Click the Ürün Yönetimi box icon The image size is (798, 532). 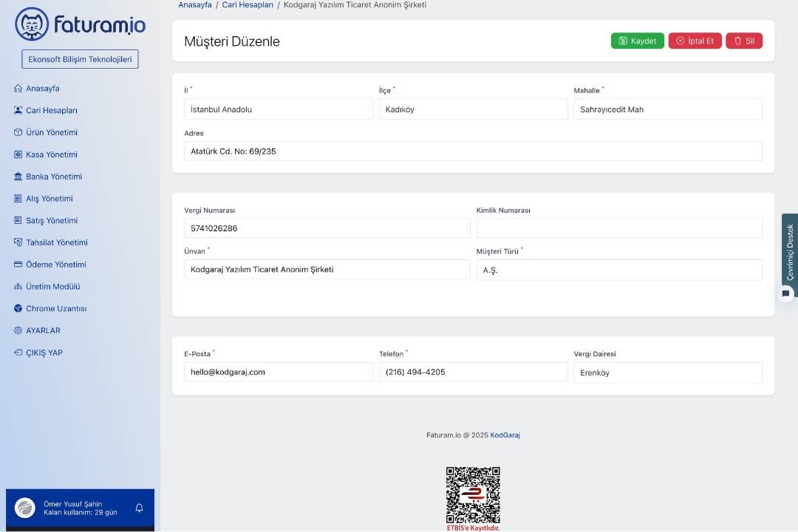tap(18, 132)
